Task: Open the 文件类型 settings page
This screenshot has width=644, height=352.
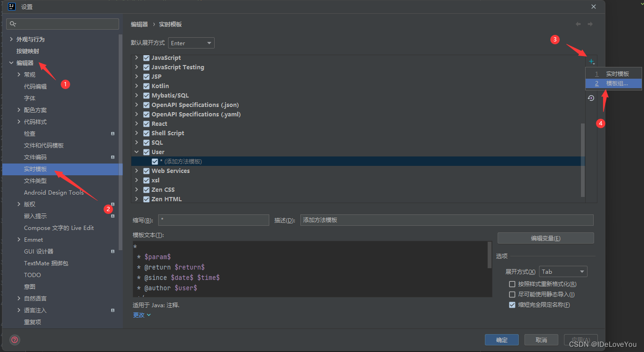Action: click(35, 180)
